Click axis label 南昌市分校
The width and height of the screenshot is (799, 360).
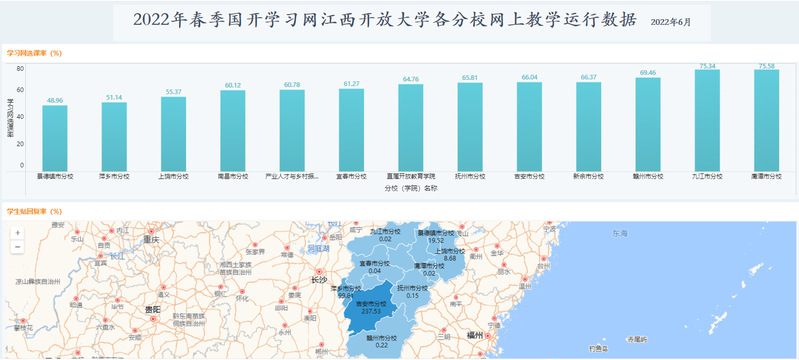[x=233, y=176]
